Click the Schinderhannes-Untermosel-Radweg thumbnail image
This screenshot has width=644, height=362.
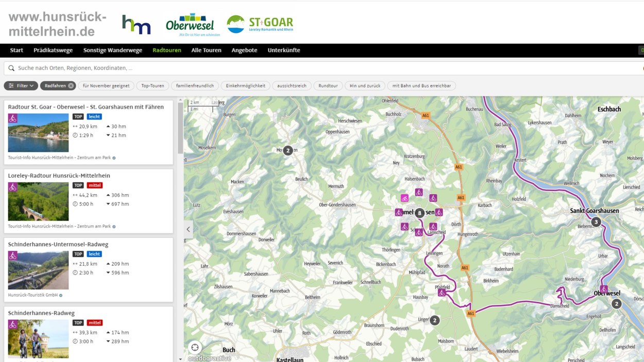point(38,270)
